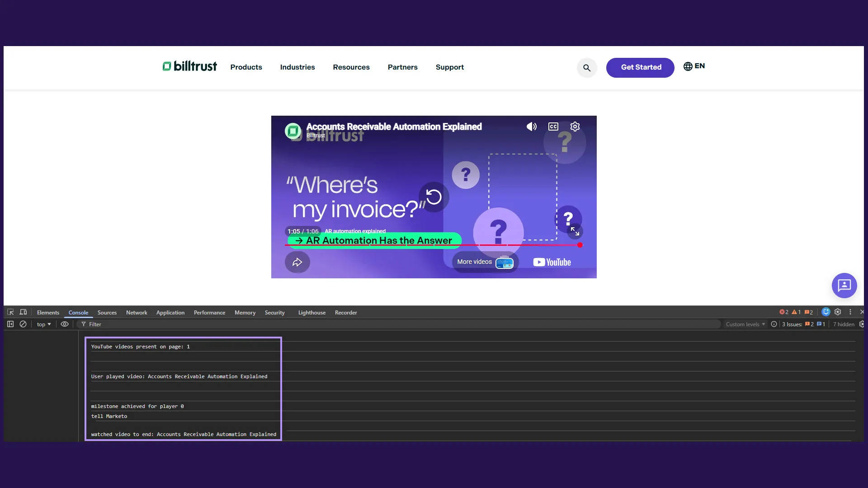Replay the video with circular arrow
The image size is (868, 488).
point(434,197)
